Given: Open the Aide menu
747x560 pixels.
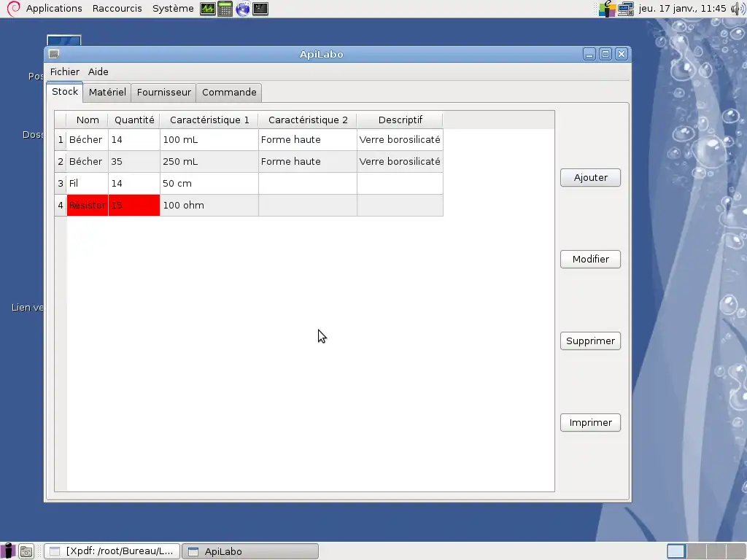Looking at the screenshot, I should (x=98, y=72).
